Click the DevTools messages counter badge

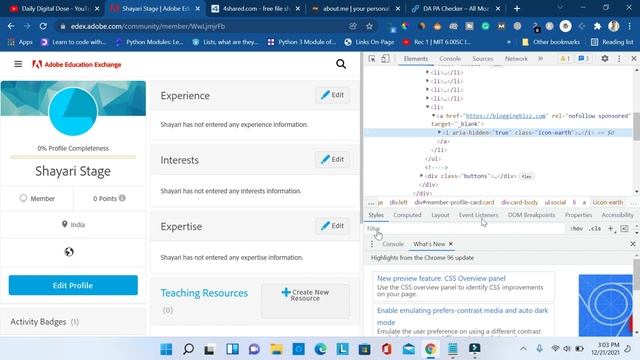[584, 59]
